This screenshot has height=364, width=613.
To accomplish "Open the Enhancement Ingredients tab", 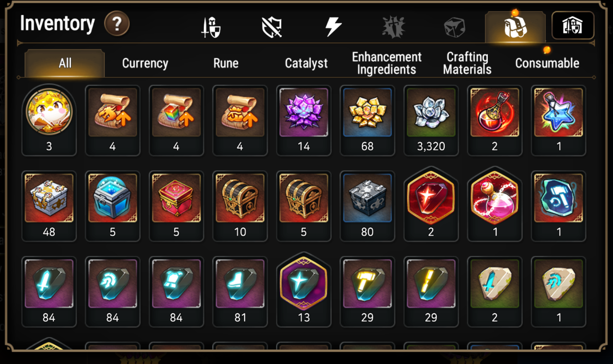I will tap(387, 63).
